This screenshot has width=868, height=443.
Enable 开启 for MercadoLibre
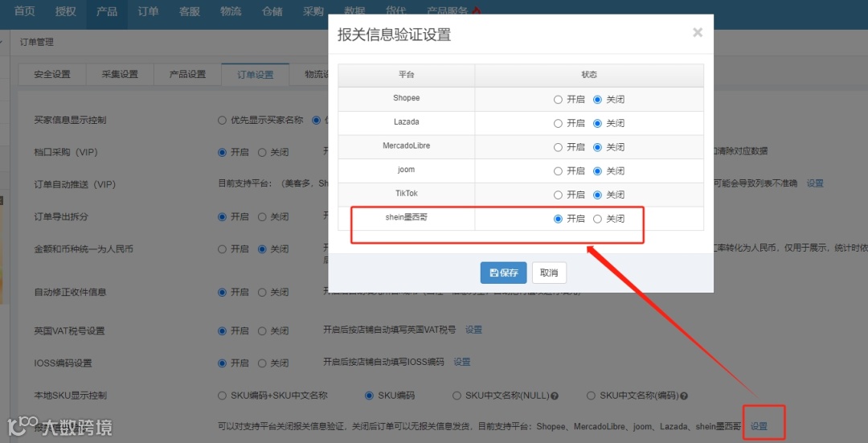tap(558, 147)
